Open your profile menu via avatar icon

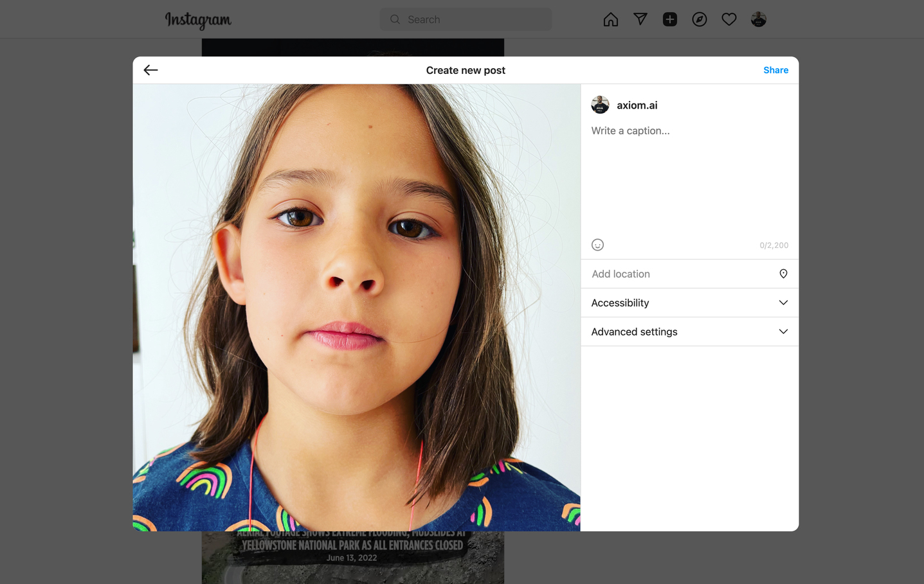click(758, 19)
